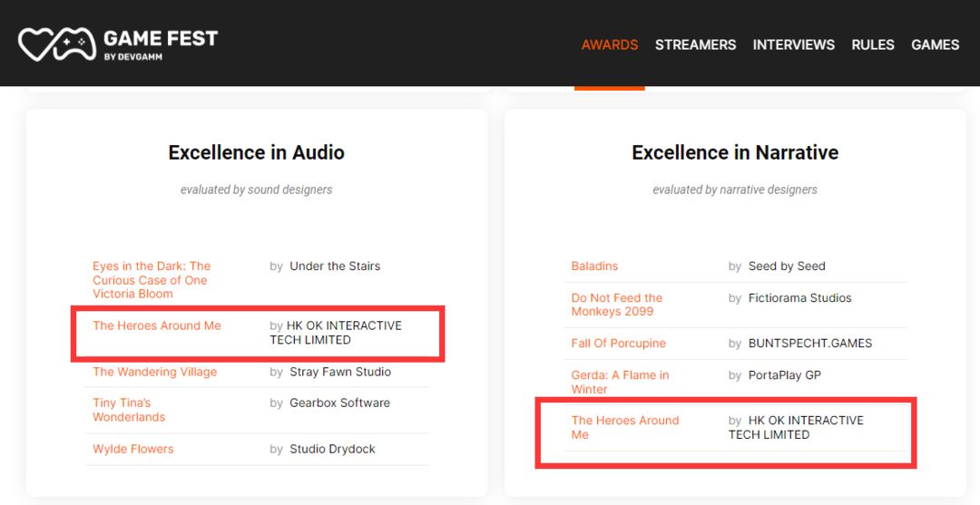The image size is (980, 505).
Task: Click 'evaluated by narrative designers' subtitle
Action: pos(735,189)
